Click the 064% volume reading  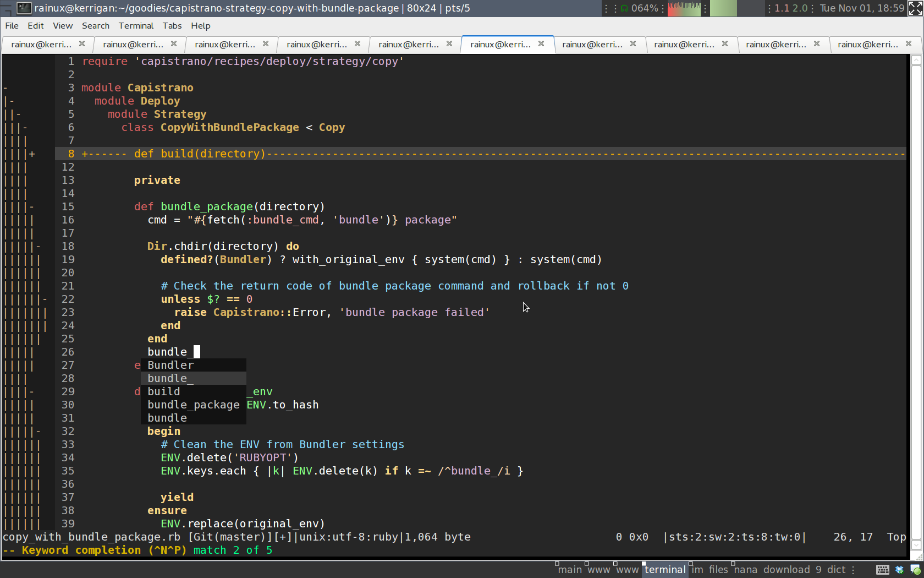pyautogui.click(x=644, y=8)
